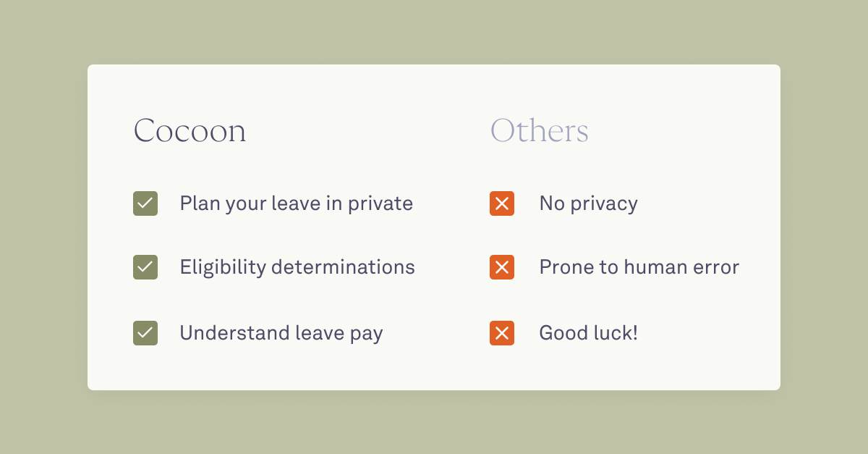The image size is (868, 454).
Task: Click the No privacy label
Action: [x=589, y=203]
